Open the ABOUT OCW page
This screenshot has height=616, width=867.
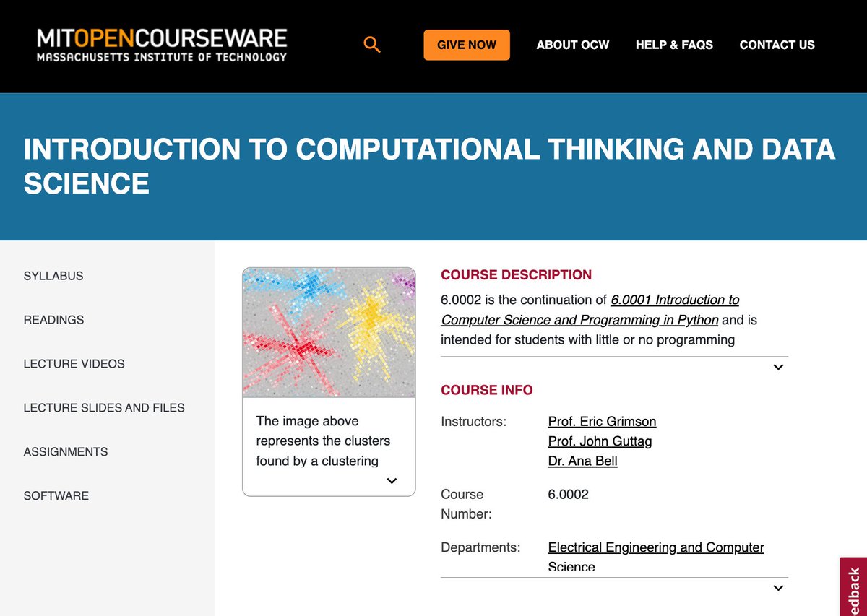(573, 45)
